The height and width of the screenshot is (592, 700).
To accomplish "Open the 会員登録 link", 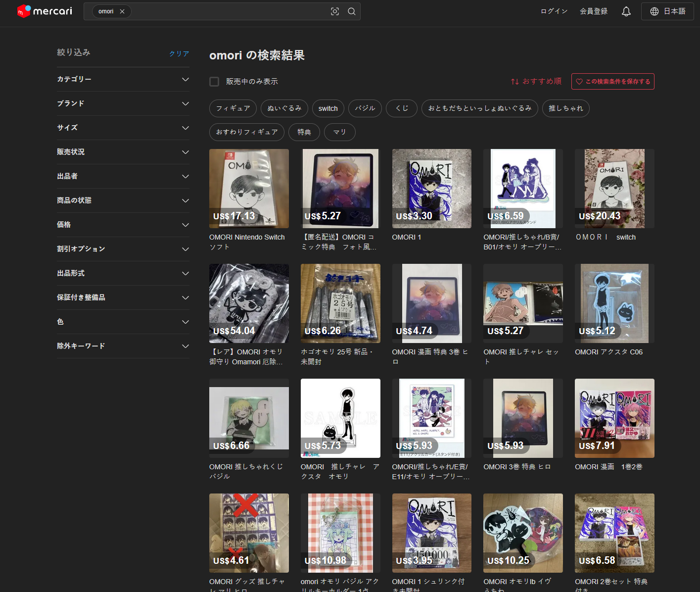I will 594,11.
